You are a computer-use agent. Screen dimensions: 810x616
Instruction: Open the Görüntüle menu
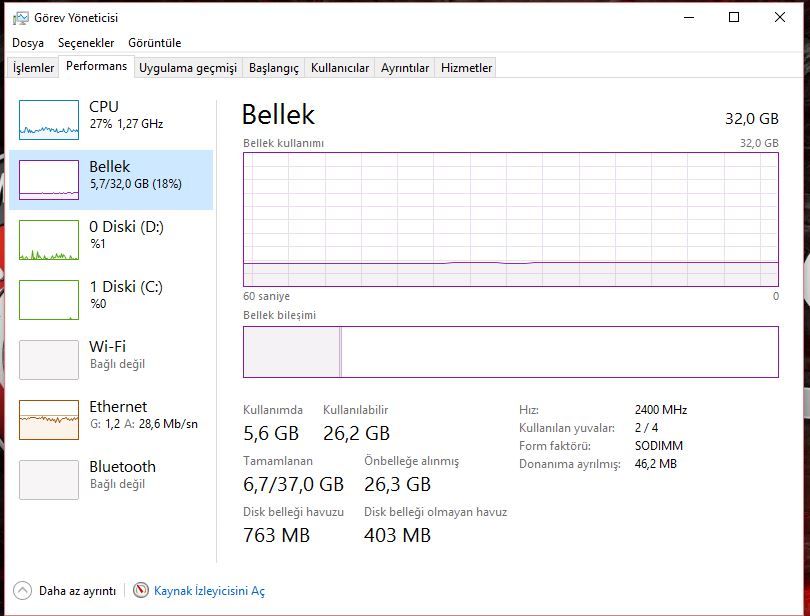point(154,43)
